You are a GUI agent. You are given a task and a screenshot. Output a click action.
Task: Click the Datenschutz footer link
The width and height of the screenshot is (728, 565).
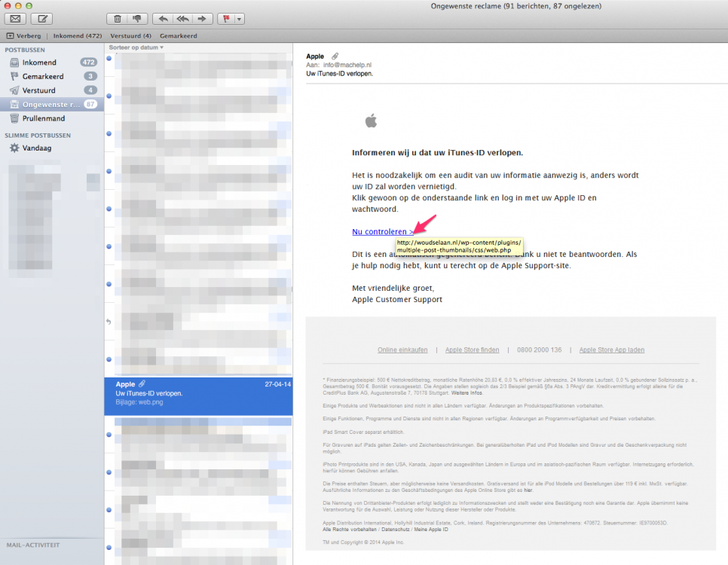396,530
